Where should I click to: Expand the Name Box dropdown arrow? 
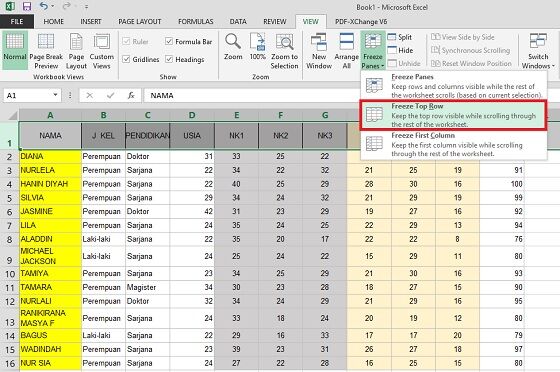pyautogui.click(x=55, y=95)
